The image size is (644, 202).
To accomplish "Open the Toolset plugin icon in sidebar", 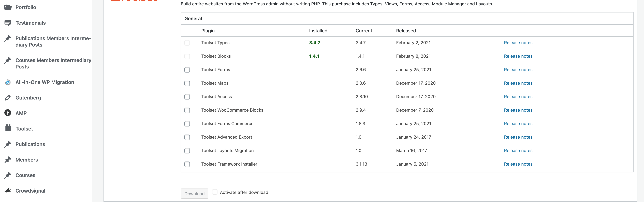I will coord(8,128).
